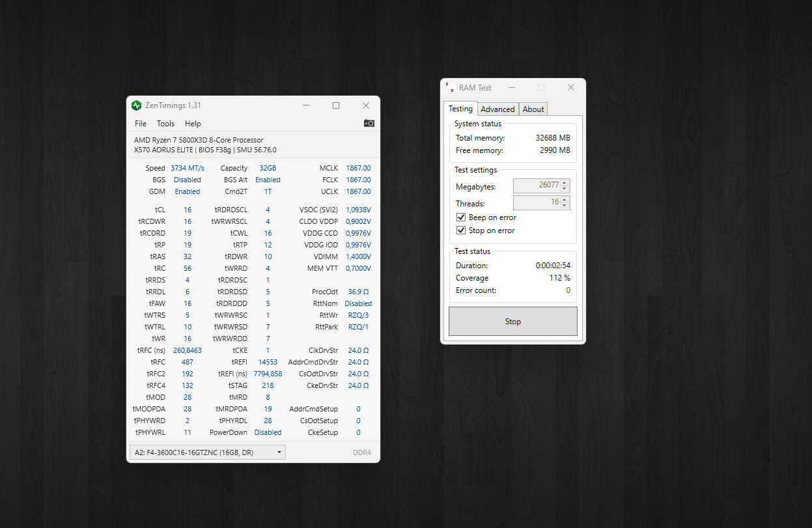Click the VSOC (SVI2) value 1,0938V
Image resolution: width=812 pixels, height=528 pixels.
coord(359,210)
